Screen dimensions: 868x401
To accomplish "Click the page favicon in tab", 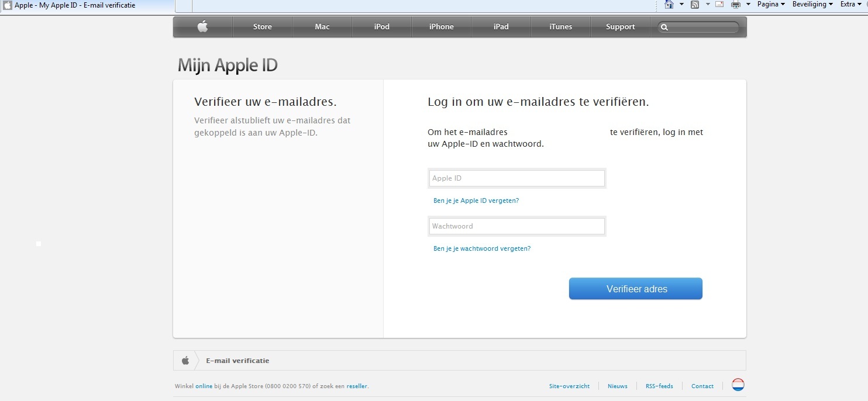I will click(x=8, y=5).
